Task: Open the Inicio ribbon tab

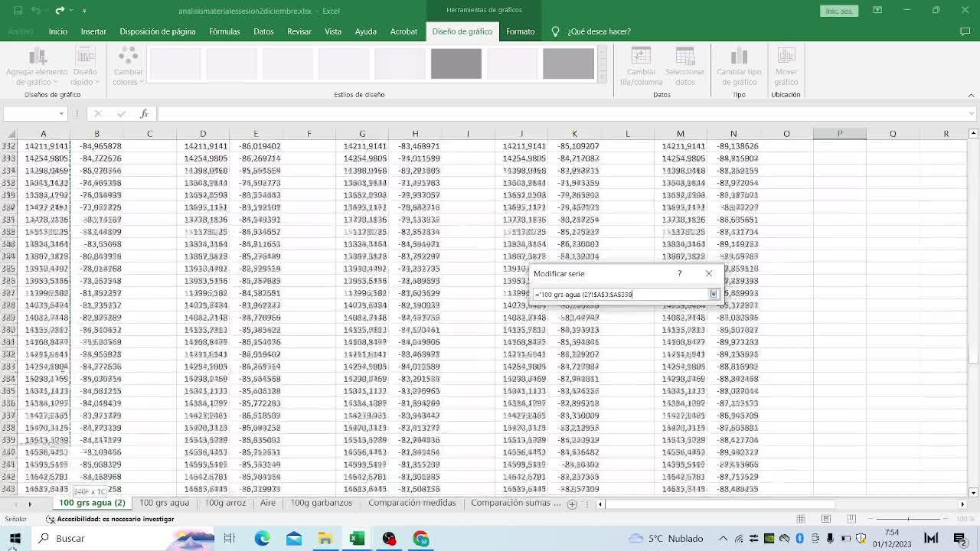Action: click(x=58, y=31)
